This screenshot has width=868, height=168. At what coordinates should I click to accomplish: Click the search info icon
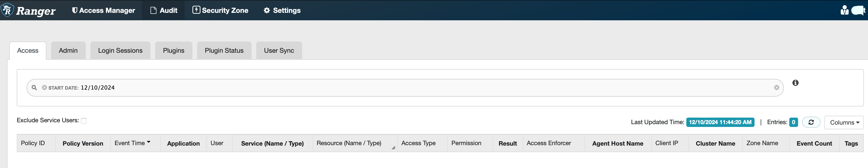(795, 83)
